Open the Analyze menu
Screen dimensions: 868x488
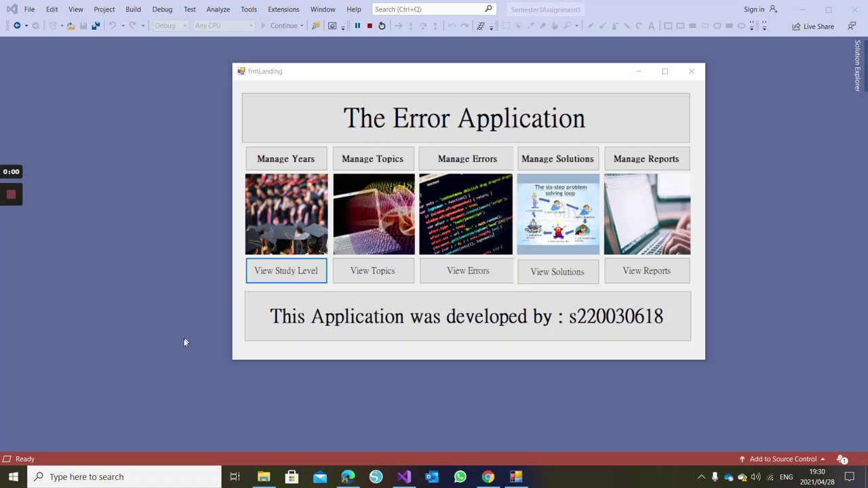coord(218,9)
